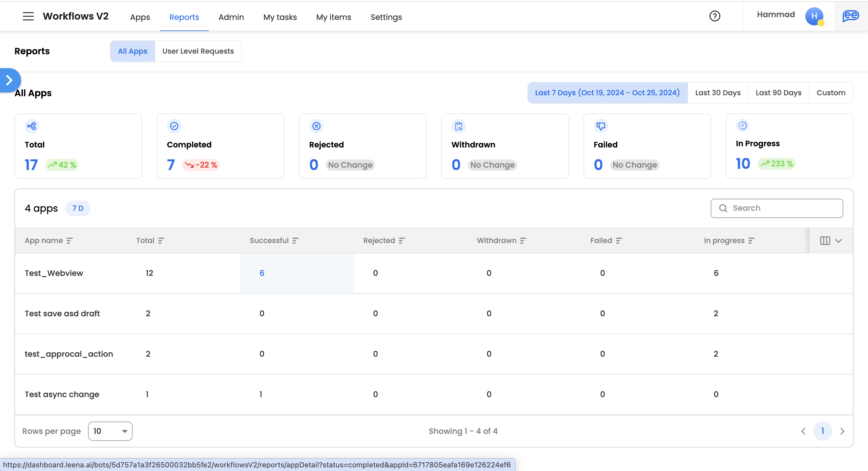Switch to User Level Requests view

(198, 51)
